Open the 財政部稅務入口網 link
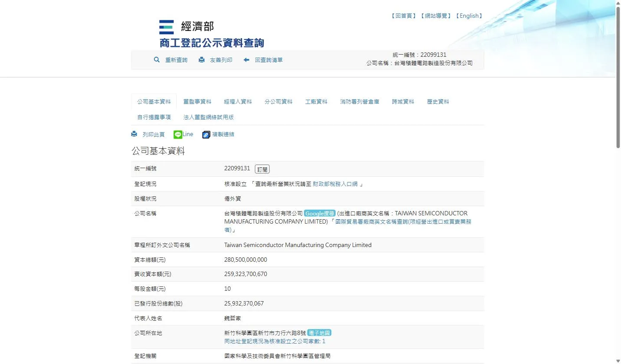Viewport: 621px width, 364px height. click(335, 184)
